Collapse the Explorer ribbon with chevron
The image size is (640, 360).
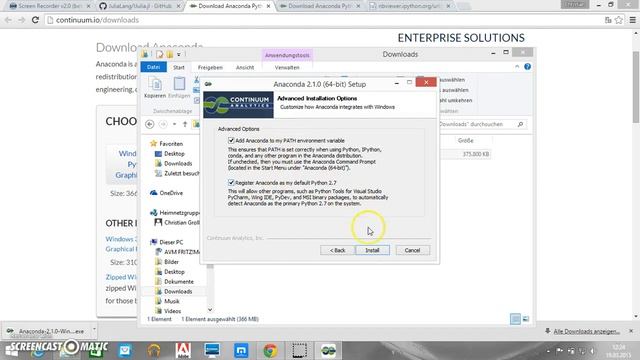(517, 67)
